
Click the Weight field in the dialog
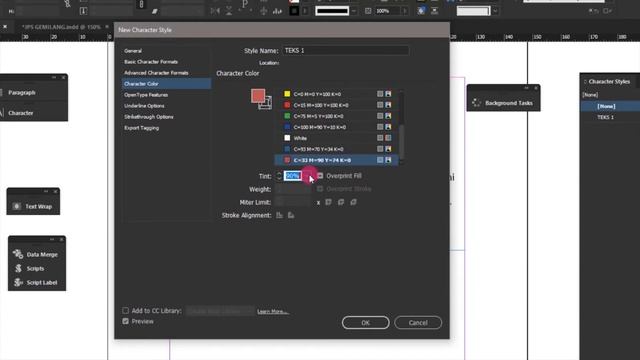(293, 189)
